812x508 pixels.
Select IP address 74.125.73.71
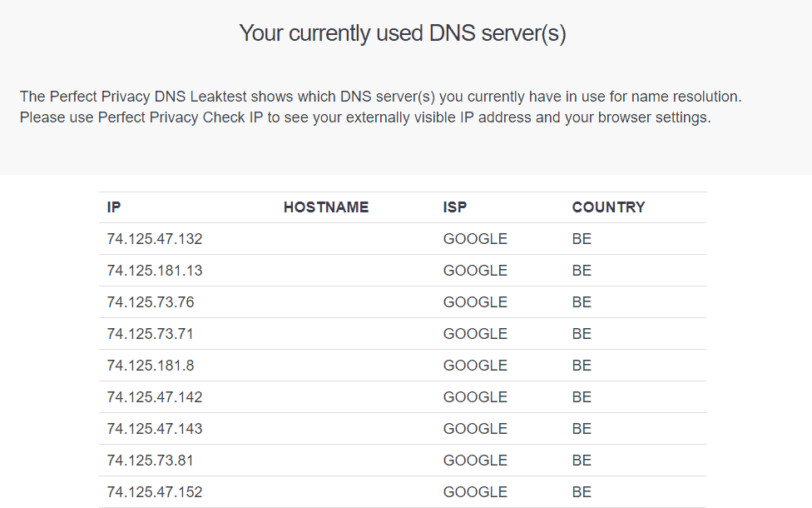151,334
